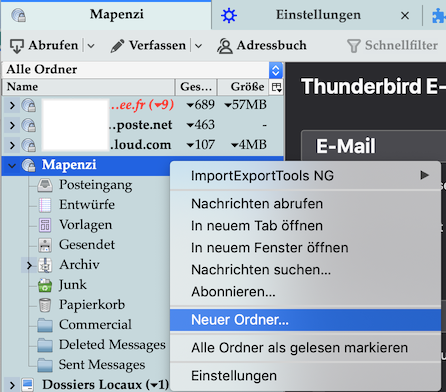Screen dimensions: 446x392
Task: Toggle the Schnellfilter quick filter
Action: pos(392,45)
